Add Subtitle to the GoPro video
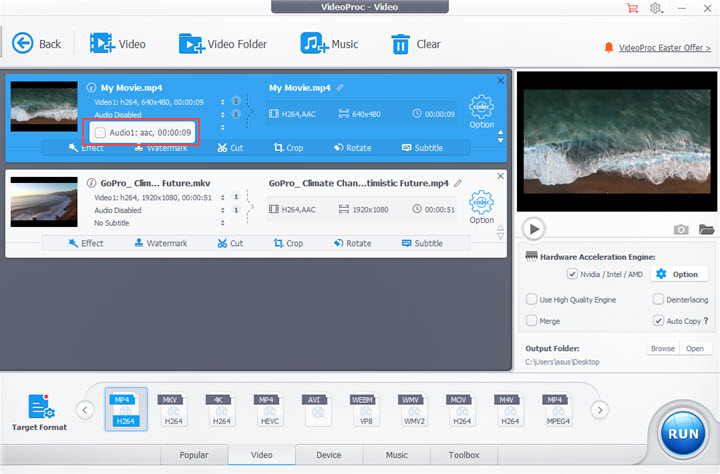Image resolution: width=720 pixels, height=474 pixels. pyautogui.click(x=422, y=243)
